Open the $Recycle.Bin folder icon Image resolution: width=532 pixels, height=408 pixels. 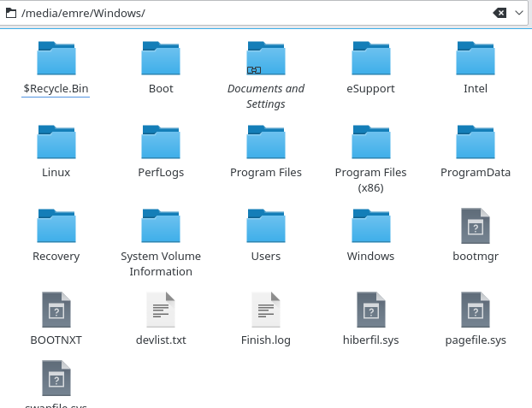pyautogui.click(x=56, y=57)
